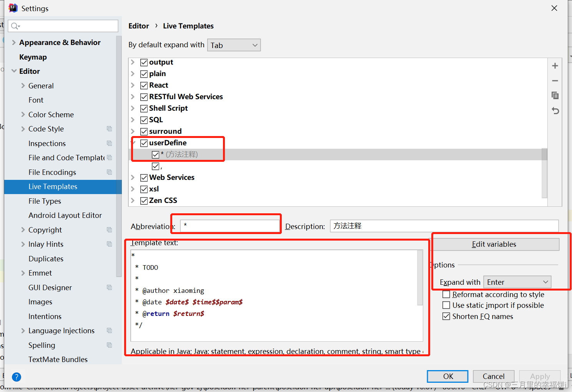Viewport: 572px width, 392px height.
Task: Close the Settings dialog
Action: tap(554, 8)
